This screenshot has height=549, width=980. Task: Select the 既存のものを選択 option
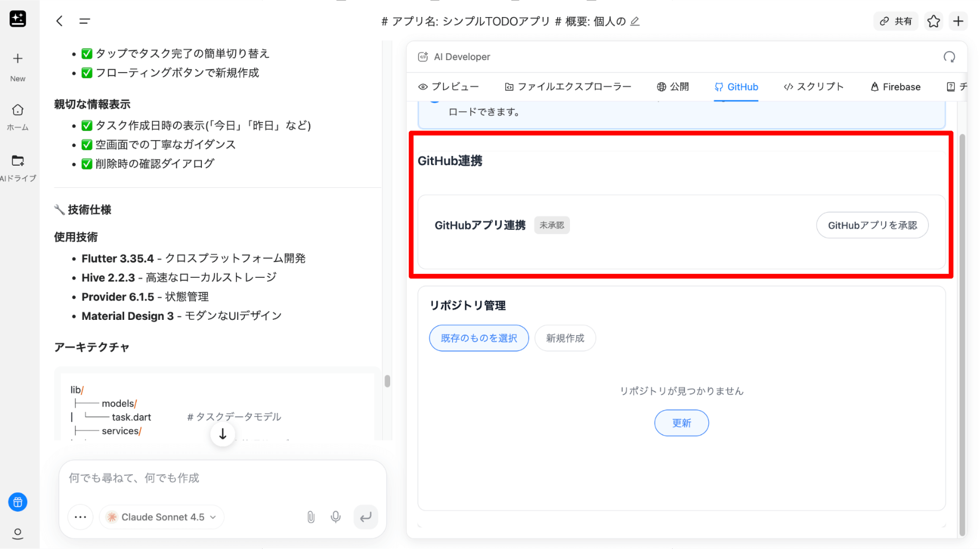pyautogui.click(x=479, y=338)
